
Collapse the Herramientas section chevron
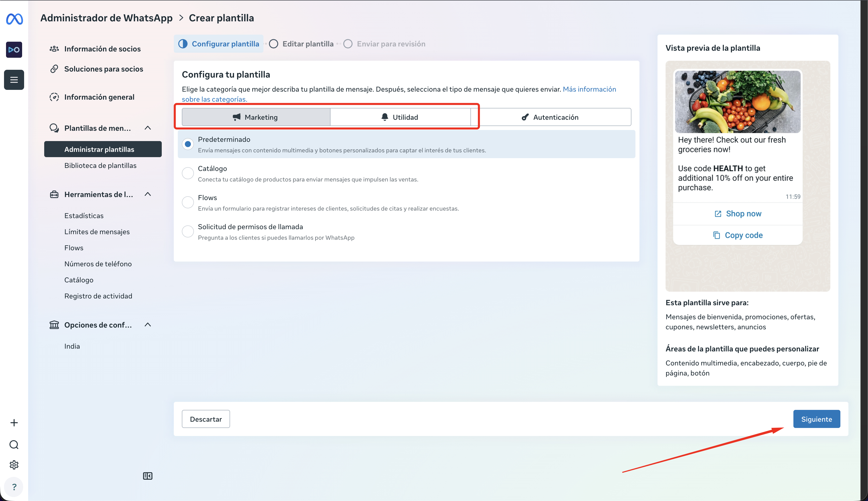148,195
